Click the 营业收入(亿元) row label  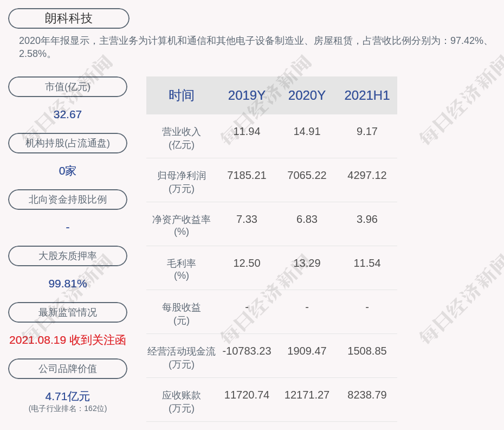(x=182, y=138)
